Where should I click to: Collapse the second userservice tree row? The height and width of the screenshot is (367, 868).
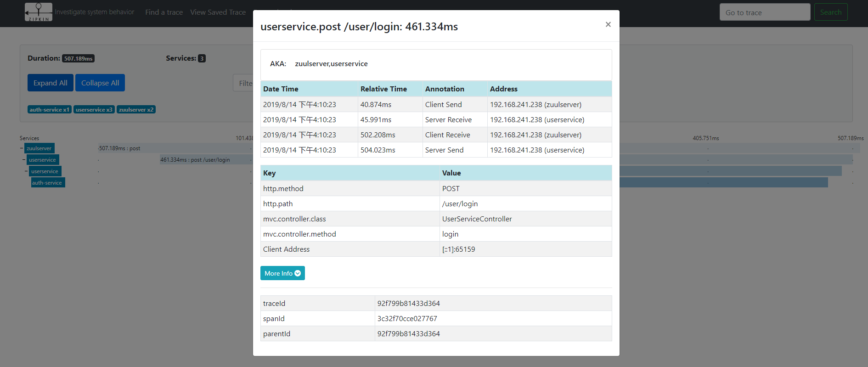pyautogui.click(x=26, y=171)
